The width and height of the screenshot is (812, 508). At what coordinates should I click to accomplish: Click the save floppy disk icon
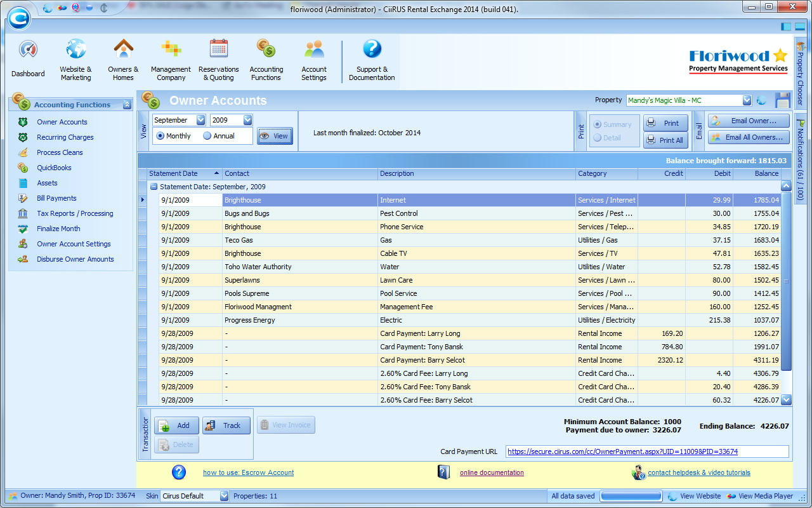point(782,100)
